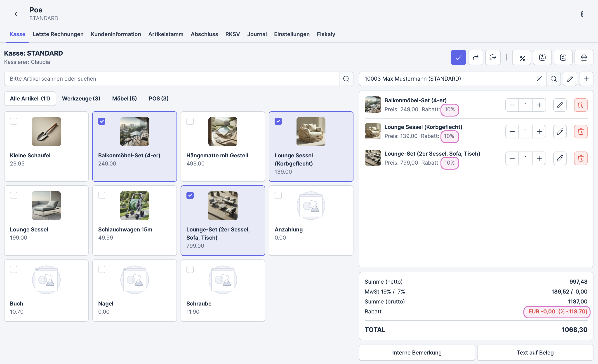Viewport: 598px width, 364px height.
Task: Edit the Lounge Sessel (Korbgeflecht) cart line
Action: (560, 132)
